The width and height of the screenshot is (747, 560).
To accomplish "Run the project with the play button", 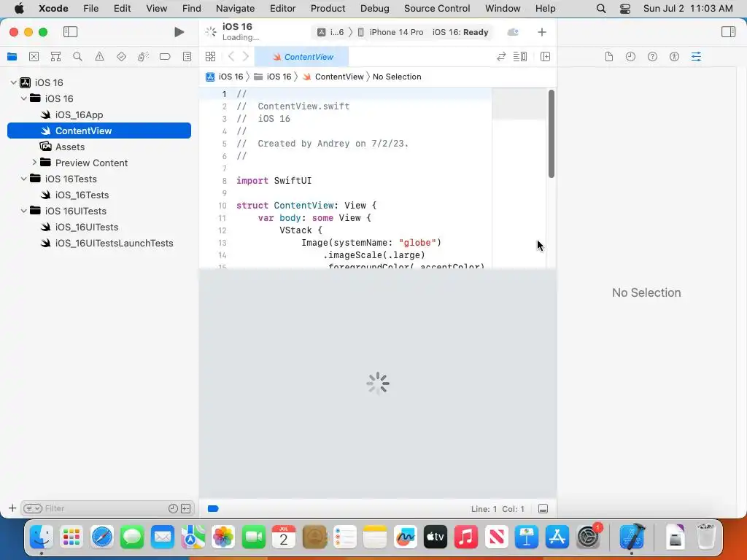I will pyautogui.click(x=179, y=32).
